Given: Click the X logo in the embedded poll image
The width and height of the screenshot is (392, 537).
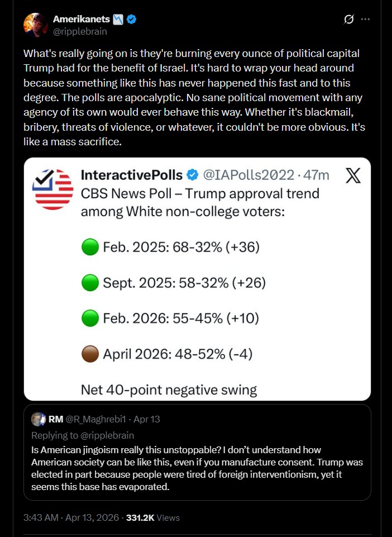Looking at the screenshot, I should [352, 175].
